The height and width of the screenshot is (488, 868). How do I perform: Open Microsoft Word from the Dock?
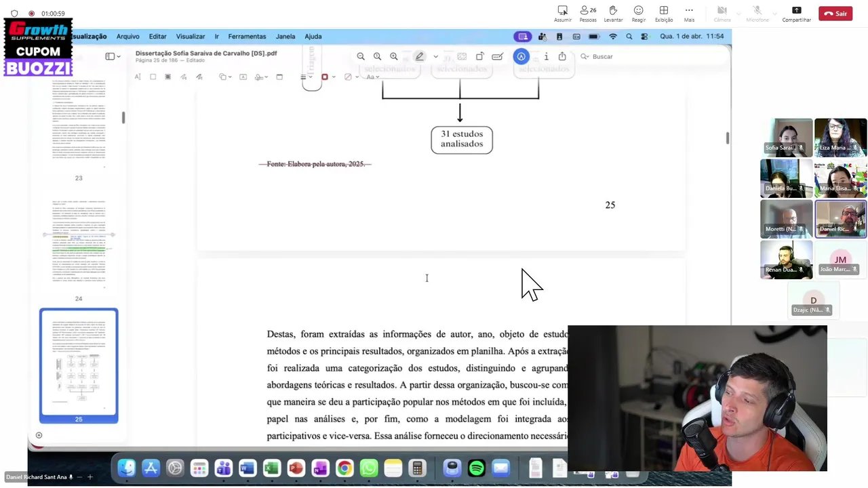click(248, 468)
